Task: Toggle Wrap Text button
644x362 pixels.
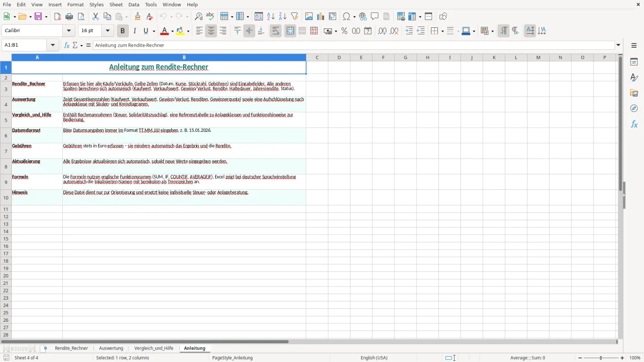Action: pos(275,31)
